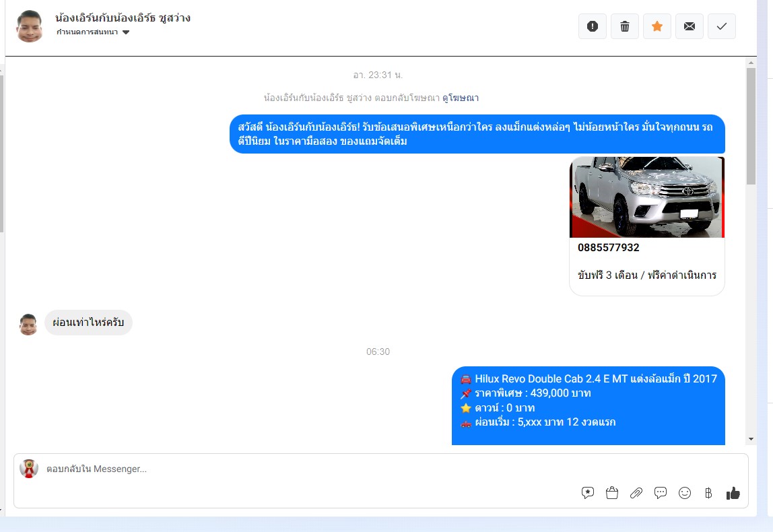The width and height of the screenshot is (773, 532).
Task: Click the chat scrollbar up arrow
Action: [751, 63]
